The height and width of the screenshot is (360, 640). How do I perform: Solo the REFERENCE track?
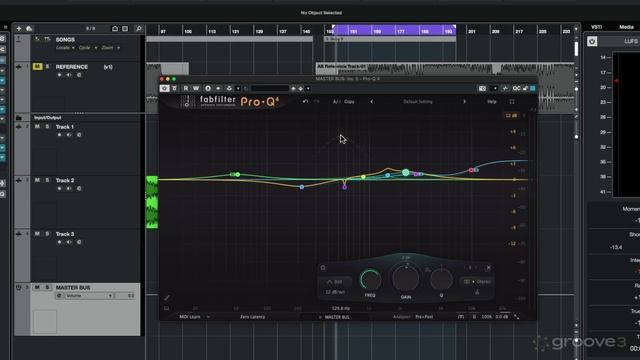(x=47, y=67)
